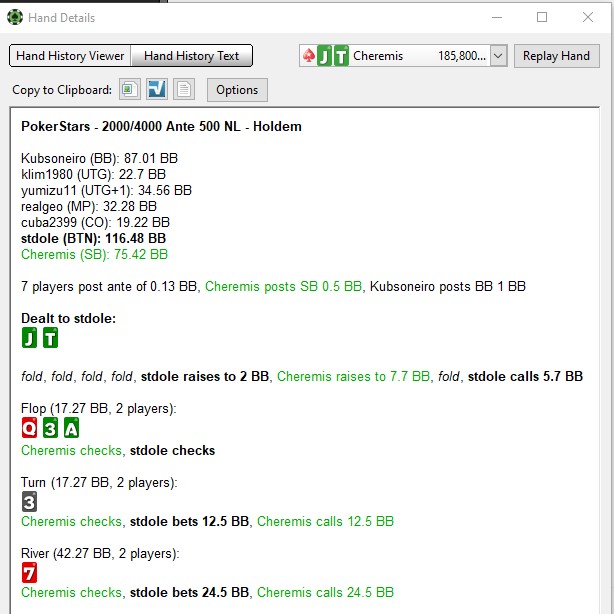614x614 pixels.
Task: Click the 'Dealt to stdole:' label
Action: (69, 318)
